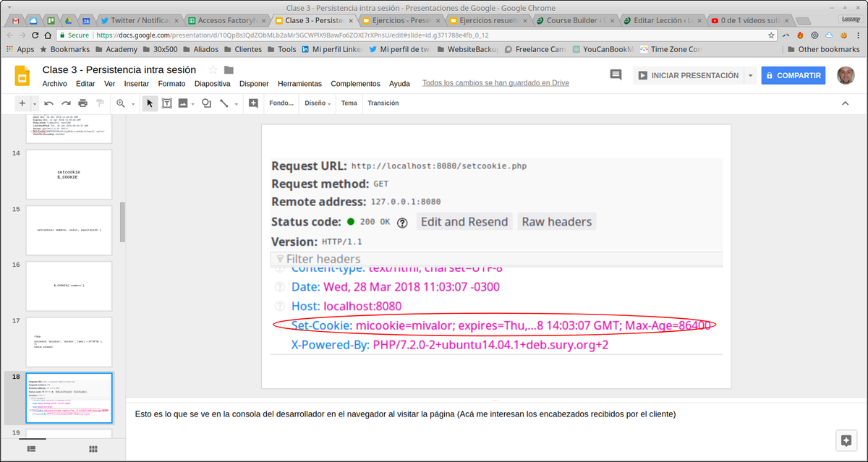Click INICIAR PRESENTACIÓN button

pos(688,75)
